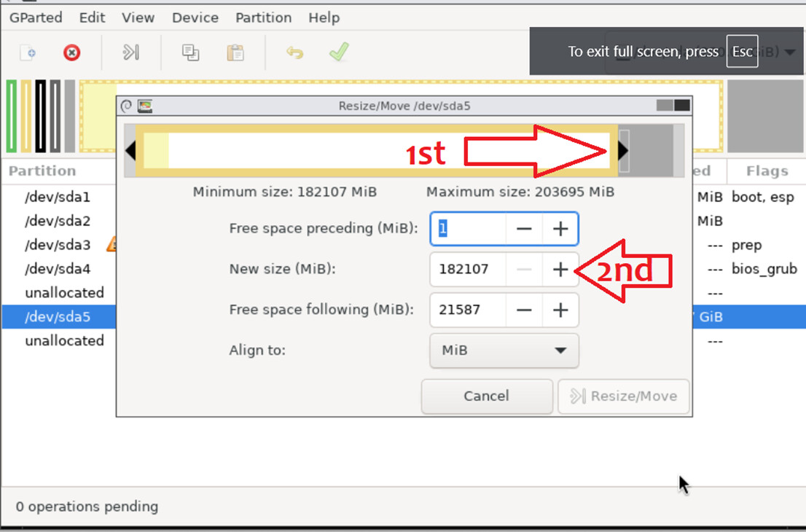Open the Partition menu

[x=263, y=17]
